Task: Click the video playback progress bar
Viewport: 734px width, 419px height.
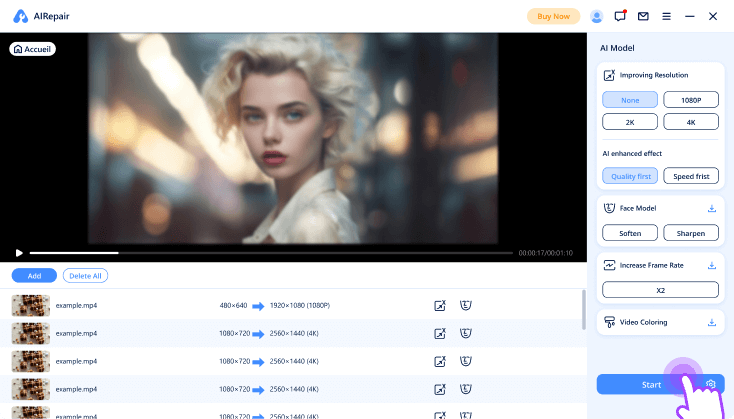Action: (x=270, y=253)
